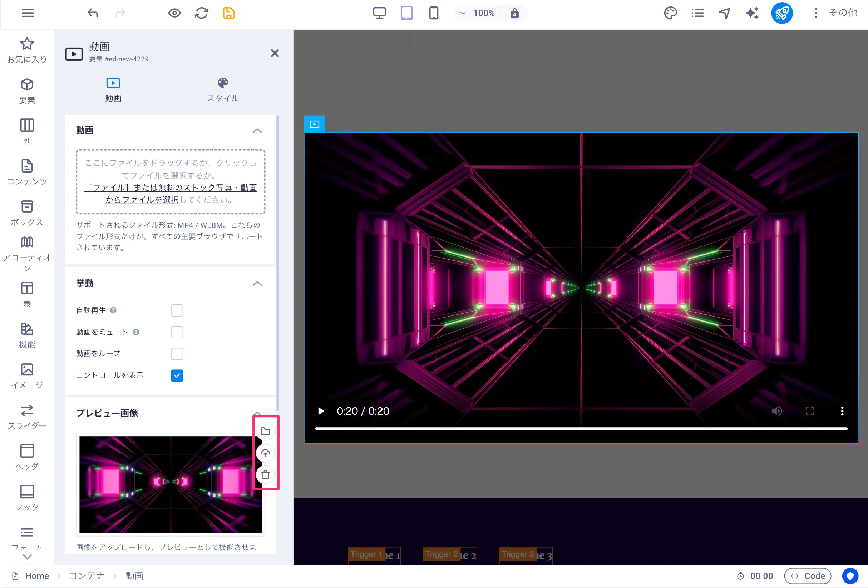Enter fullscreen on the video player
Image resolution: width=868 pixels, height=588 pixels.
pos(809,411)
